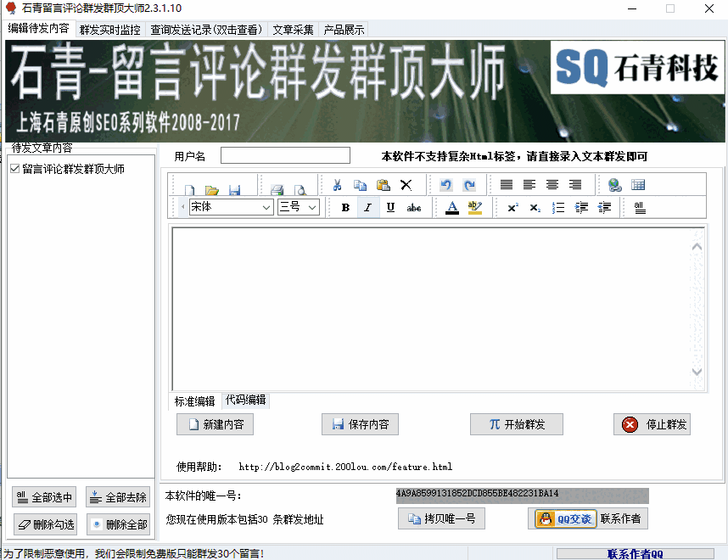The width and height of the screenshot is (728, 560).
Task: Click inside the 用户名 input field
Action: tap(284, 154)
